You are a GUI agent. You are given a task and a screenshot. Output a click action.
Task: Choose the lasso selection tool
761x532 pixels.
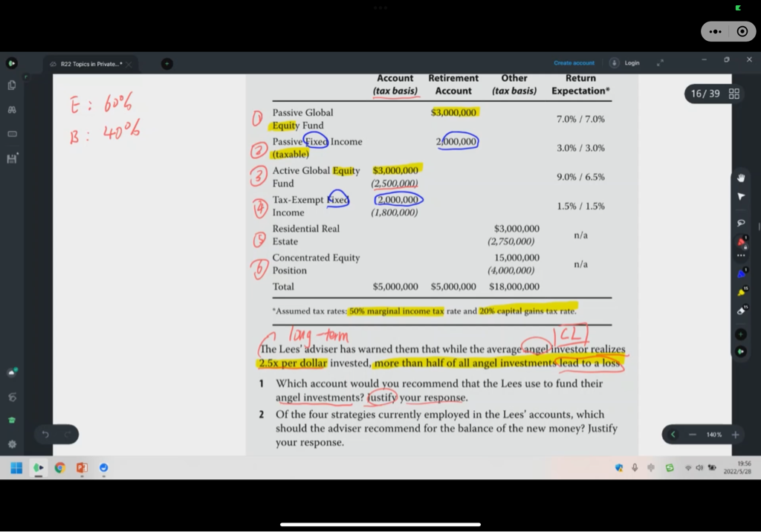[741, 223]
